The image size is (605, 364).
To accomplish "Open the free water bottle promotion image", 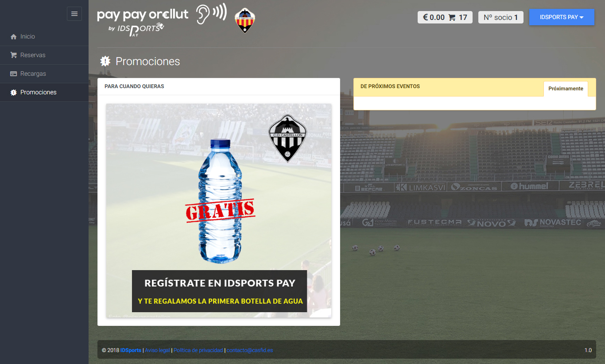I will point(219,210).
